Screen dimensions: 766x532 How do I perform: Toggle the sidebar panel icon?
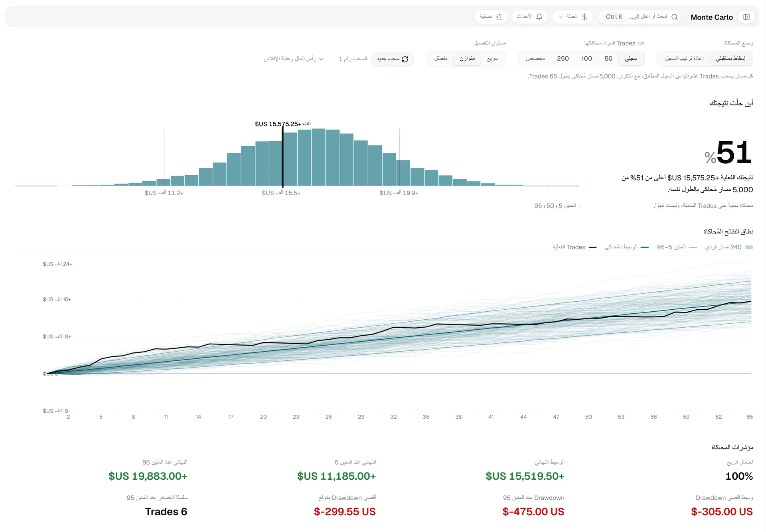coord(746,17)
